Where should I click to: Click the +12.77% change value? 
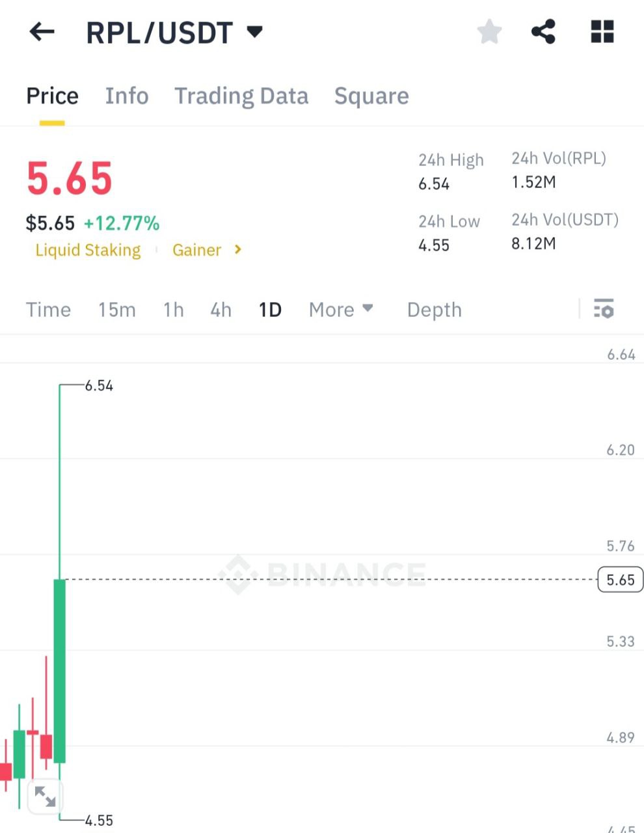click(122, 223)
